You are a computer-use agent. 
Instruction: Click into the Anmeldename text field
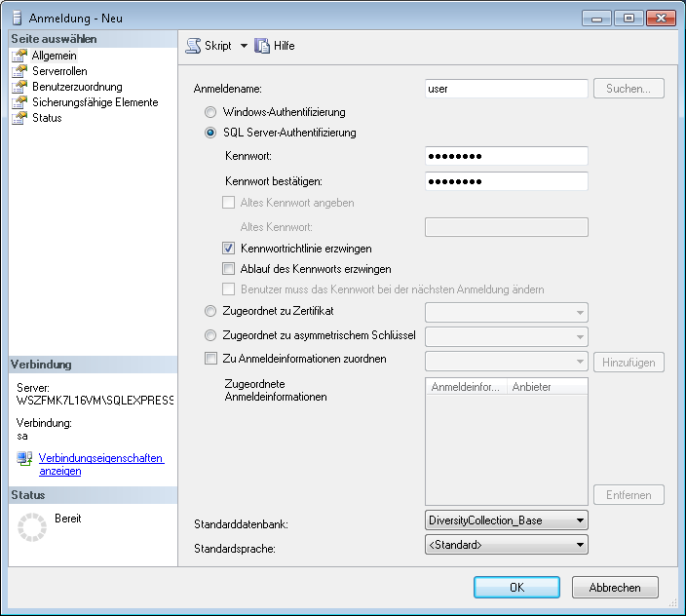tap(507, 89)
